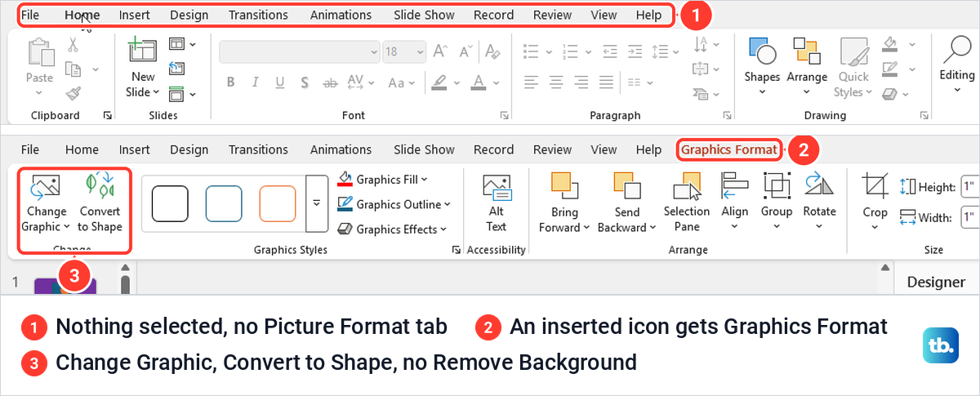The image size is (980, 396).
Task: Toggle Bold formatting
Action: pyautogui.click(x=231, y=82)
